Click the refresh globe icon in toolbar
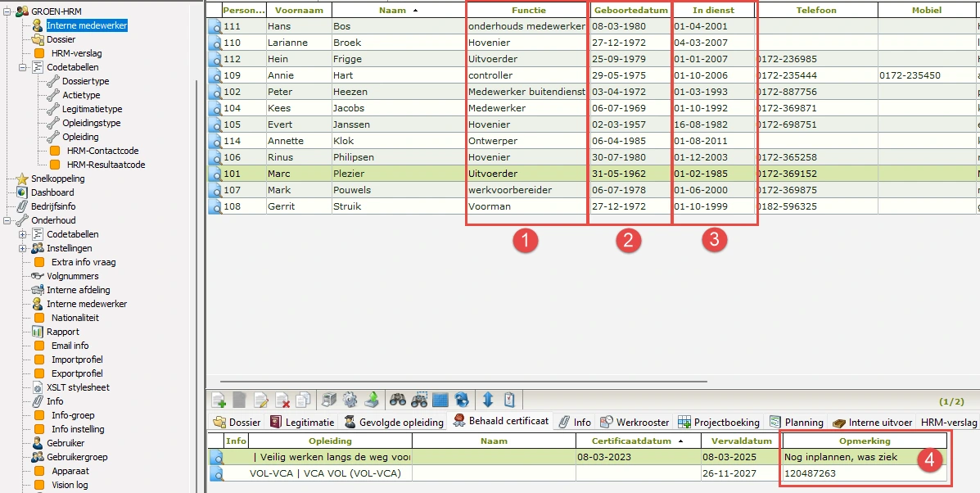The image size is (980, 493). coord(462,400)
